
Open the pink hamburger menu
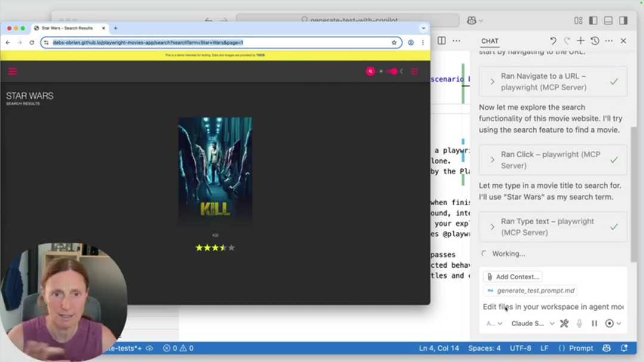click(x=13, y=72)
